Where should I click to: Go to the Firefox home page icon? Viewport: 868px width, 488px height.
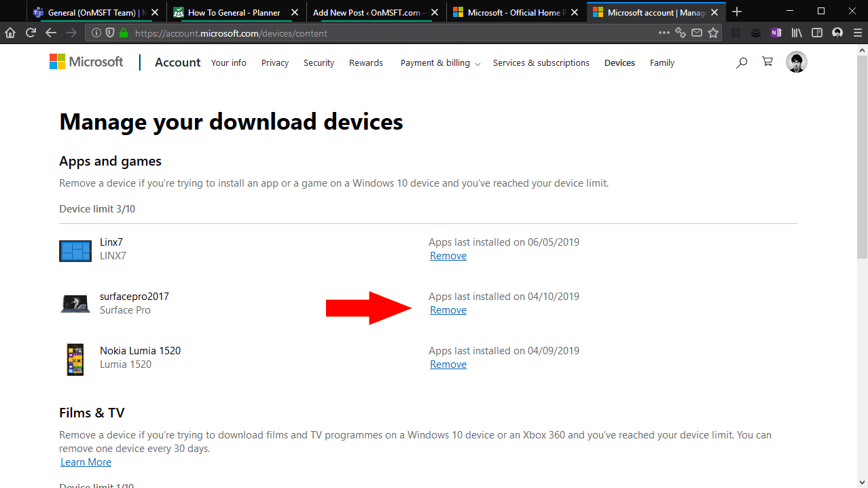click(10, 33)
